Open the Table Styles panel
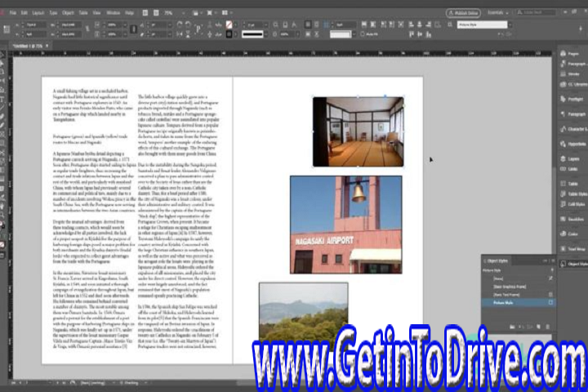This screenshot has width=588, height=392. pos(572,194)
